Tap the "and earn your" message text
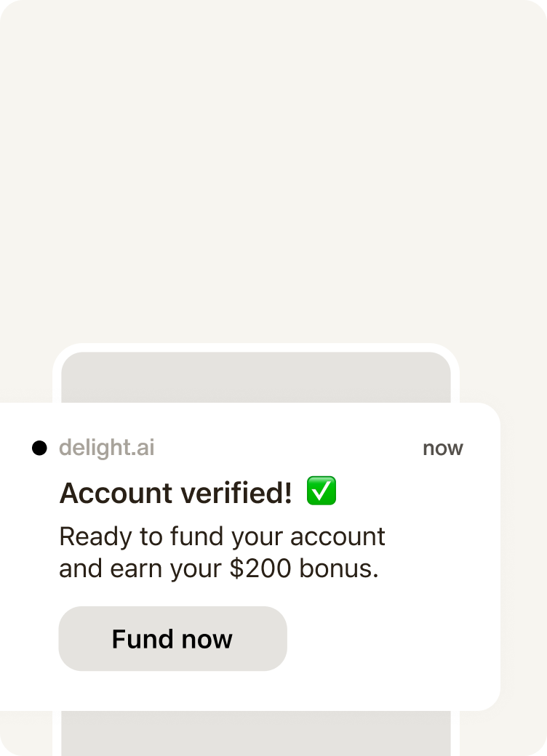The height and width of the screenshot is (756, 547). tap(140, 569)
